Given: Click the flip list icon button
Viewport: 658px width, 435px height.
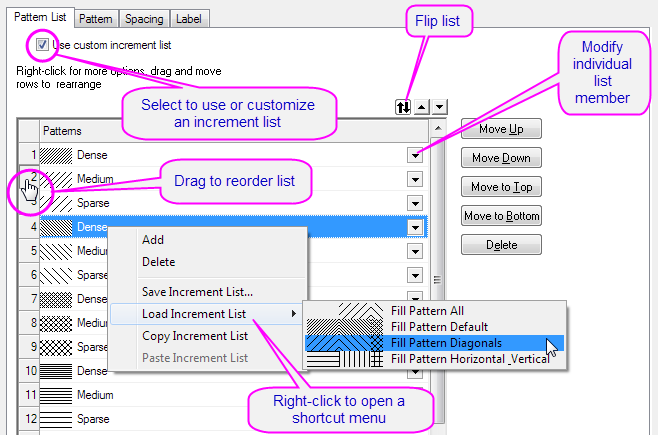Looking at the screenshot, I should 404,107.
